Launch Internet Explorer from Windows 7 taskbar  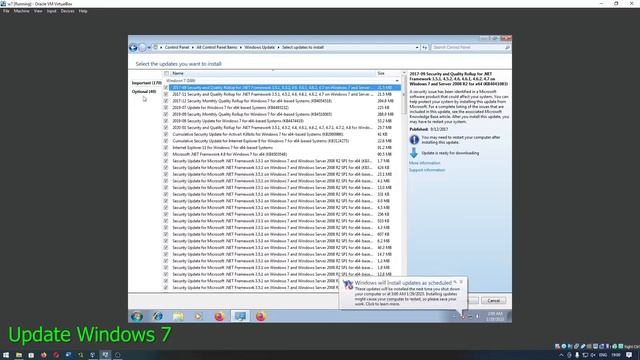click(158, 316)
